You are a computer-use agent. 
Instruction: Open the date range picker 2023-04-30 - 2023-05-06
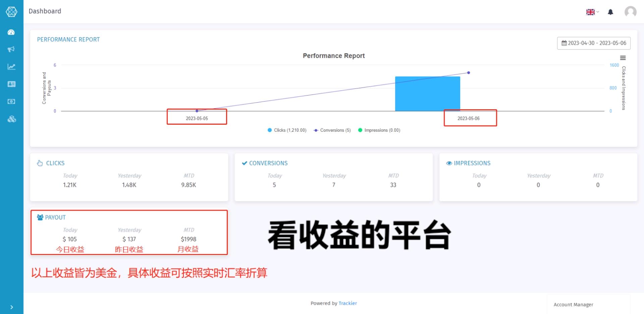(594, 43)
